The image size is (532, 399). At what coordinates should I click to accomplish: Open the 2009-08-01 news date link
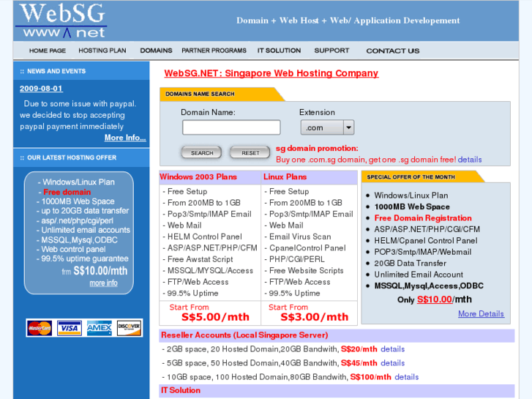tap(41, 89)
